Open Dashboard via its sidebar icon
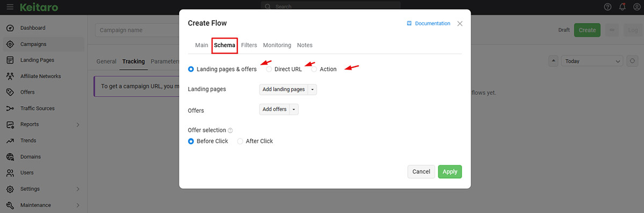This screenshot has height=213, width=644. 10,28
